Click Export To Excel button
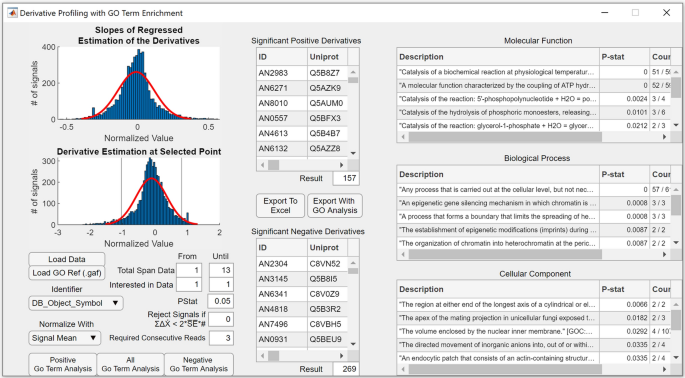The image size is (685, 378). [x=280, y=205]
